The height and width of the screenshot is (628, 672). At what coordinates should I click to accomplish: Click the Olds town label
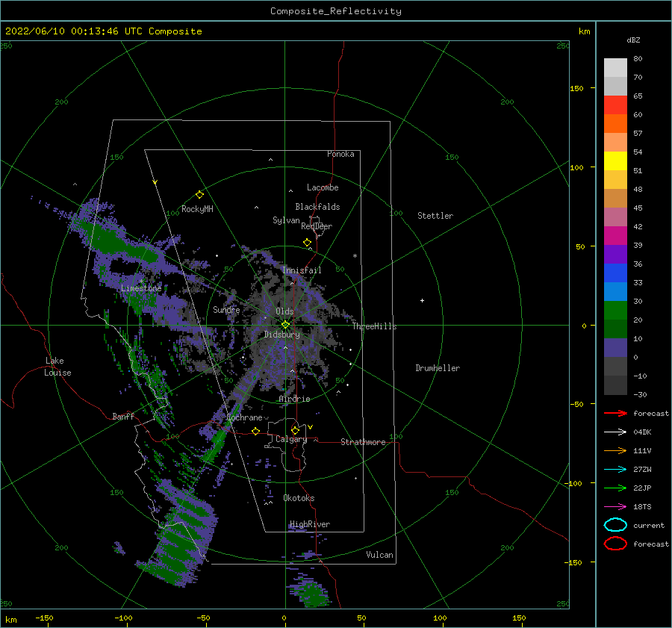tap(284, 311)
